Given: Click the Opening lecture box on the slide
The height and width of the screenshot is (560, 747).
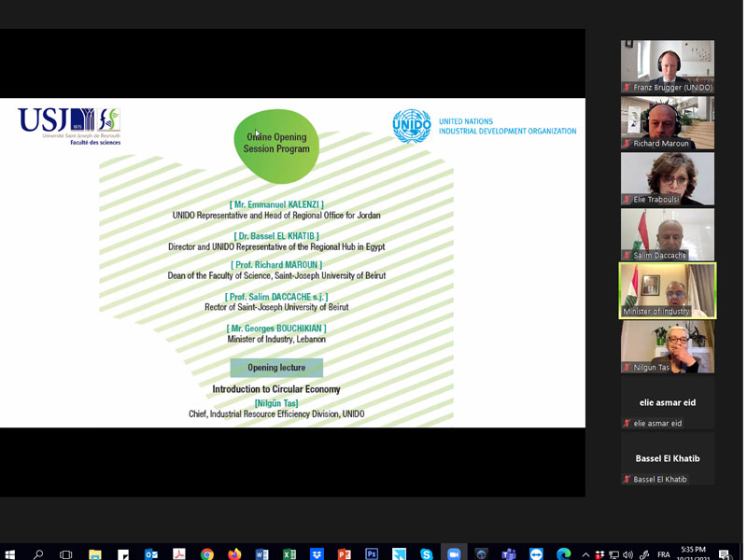Looking at the screenshot, I should [276, 368].
